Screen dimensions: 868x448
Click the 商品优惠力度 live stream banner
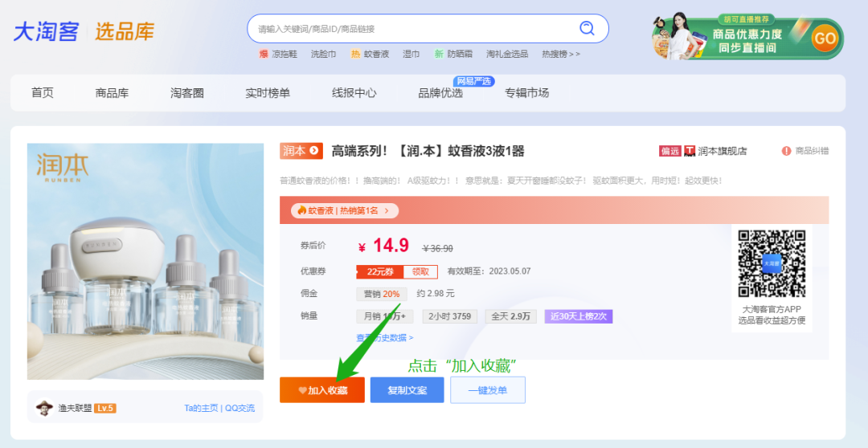pyautogui.click(x=747, y=37)
